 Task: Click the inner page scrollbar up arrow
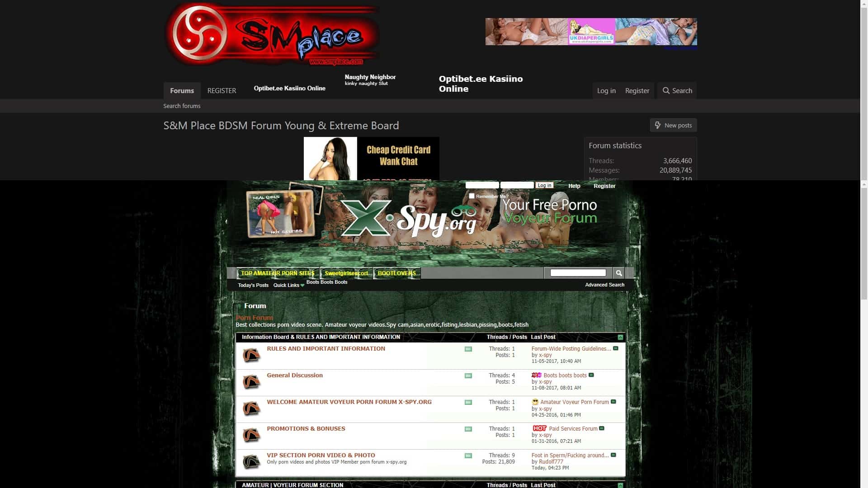tap(864, 184)
